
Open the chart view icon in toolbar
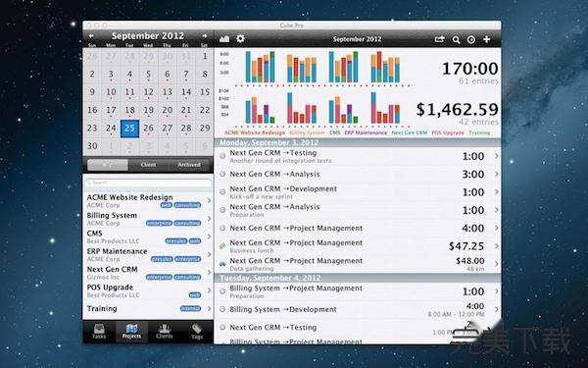click(224, 39)
